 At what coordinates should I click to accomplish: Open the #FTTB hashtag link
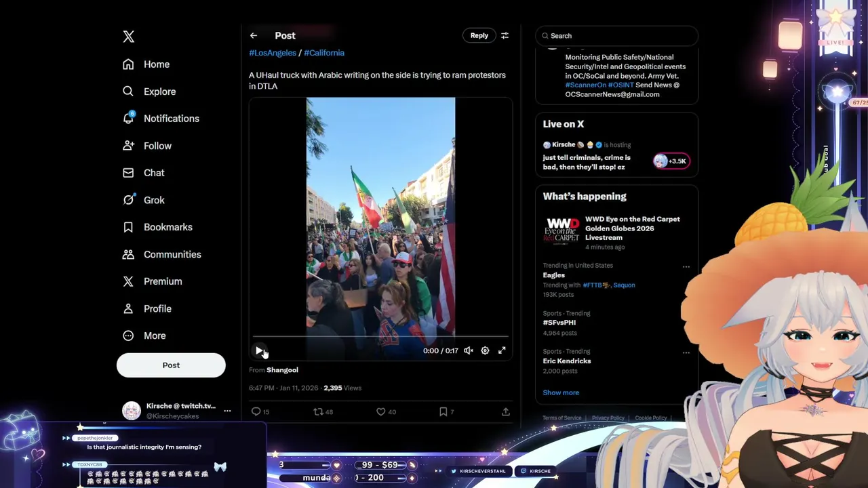597,285
